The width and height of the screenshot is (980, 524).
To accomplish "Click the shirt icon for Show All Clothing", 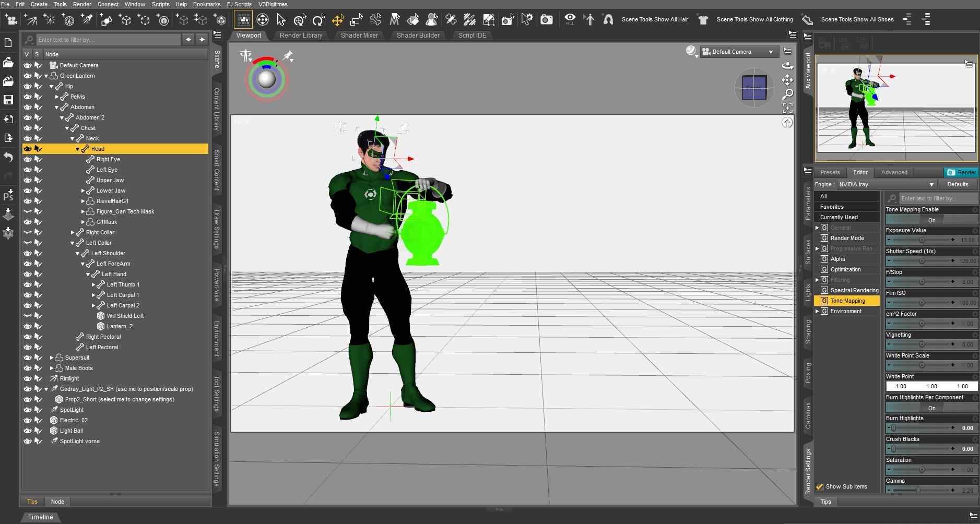I will coord(703,20).
